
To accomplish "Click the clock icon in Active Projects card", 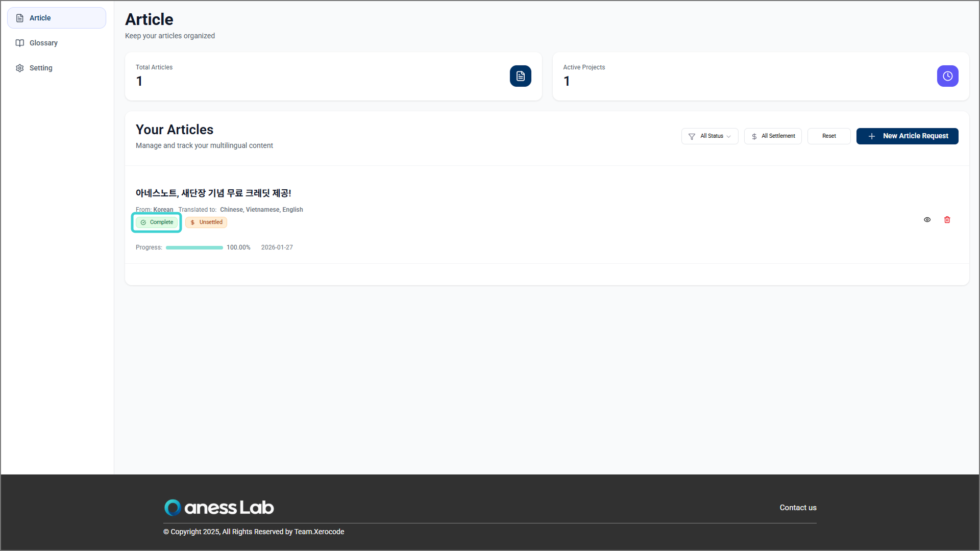I will tap(947, 76).
